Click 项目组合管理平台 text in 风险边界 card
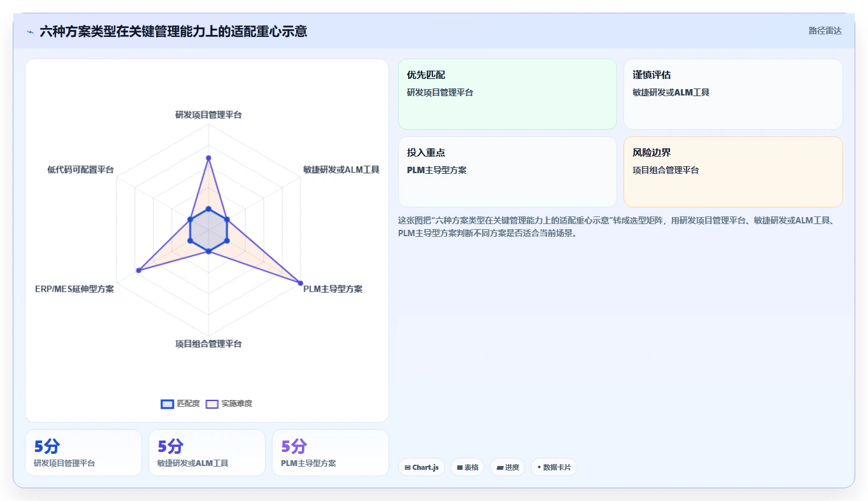The image size is (868, 501). pyautogui.click(x=665, y=170)
